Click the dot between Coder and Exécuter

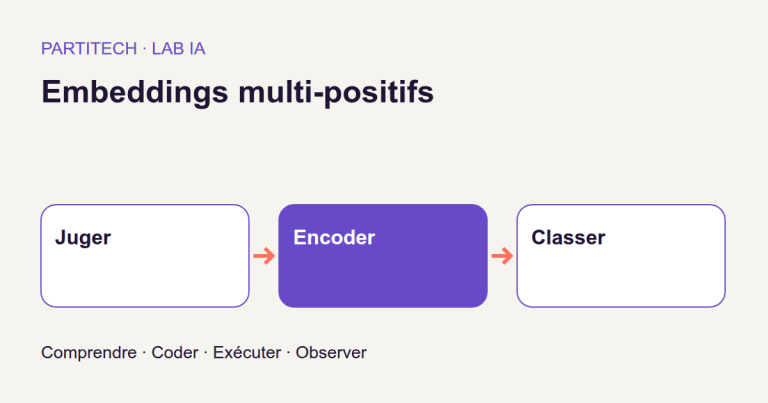tap(206, 353)
